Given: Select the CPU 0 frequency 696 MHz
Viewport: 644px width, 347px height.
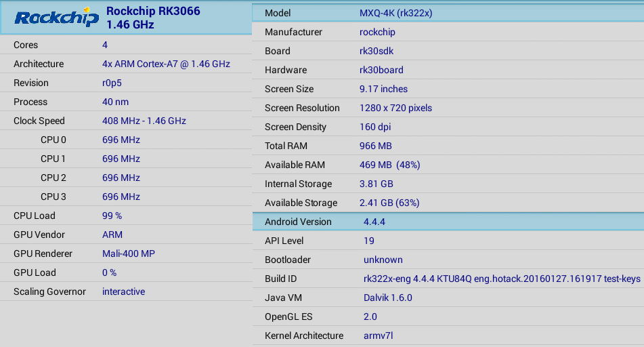Looking at the screenshot, I should (121, 140).
